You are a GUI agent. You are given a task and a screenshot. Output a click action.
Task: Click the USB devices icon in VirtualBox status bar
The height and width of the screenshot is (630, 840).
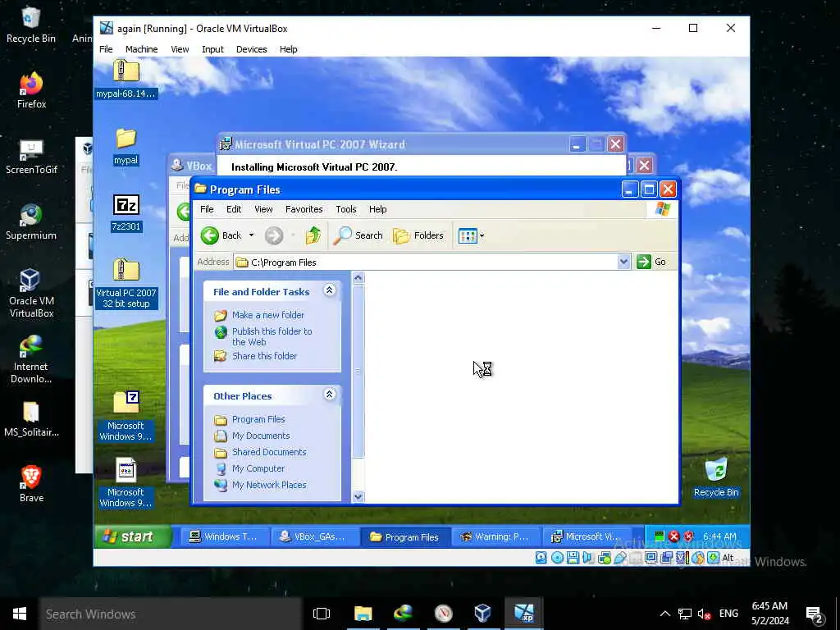[620, 558]
